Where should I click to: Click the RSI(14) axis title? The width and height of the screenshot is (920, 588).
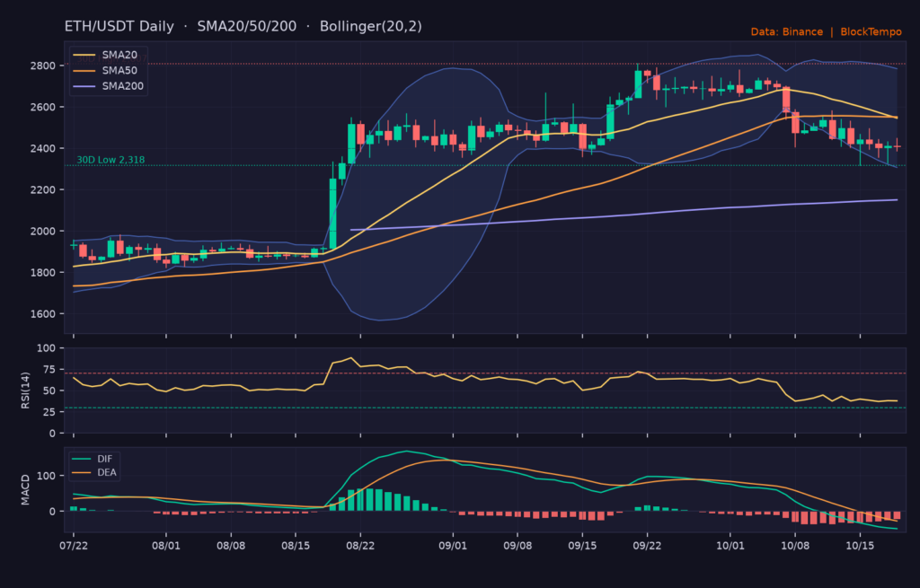click(25, 391)
